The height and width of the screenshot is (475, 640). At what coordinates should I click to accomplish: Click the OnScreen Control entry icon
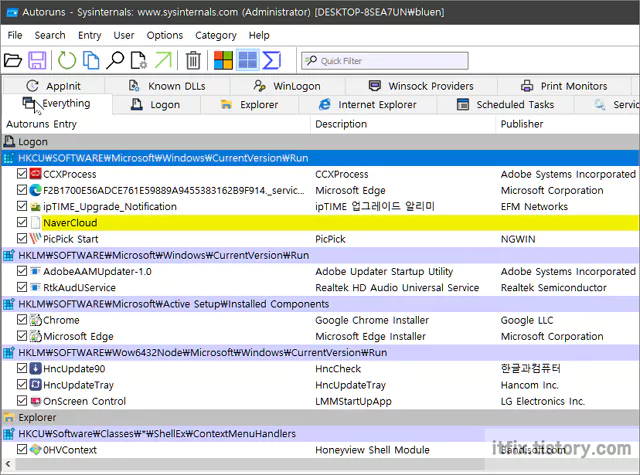36,401
